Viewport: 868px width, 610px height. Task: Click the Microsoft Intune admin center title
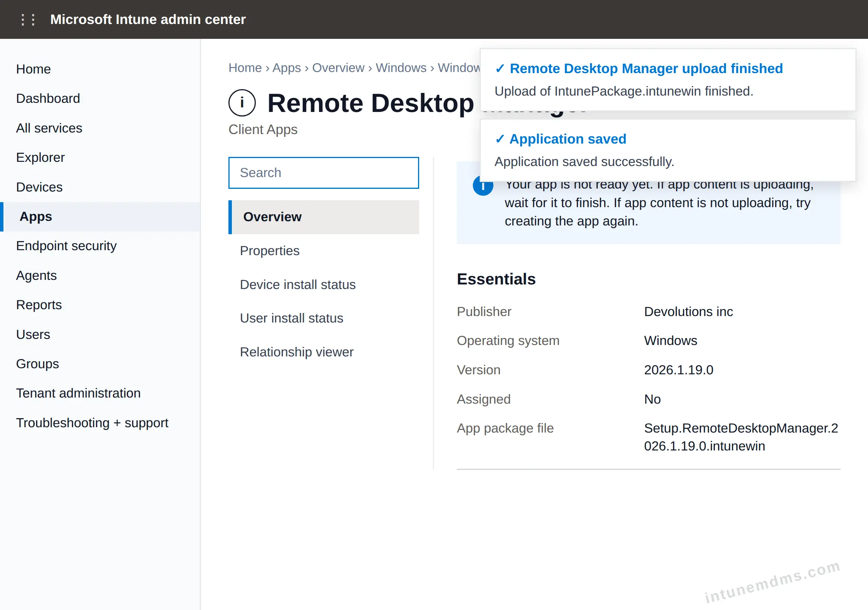[x=148, y=19]
